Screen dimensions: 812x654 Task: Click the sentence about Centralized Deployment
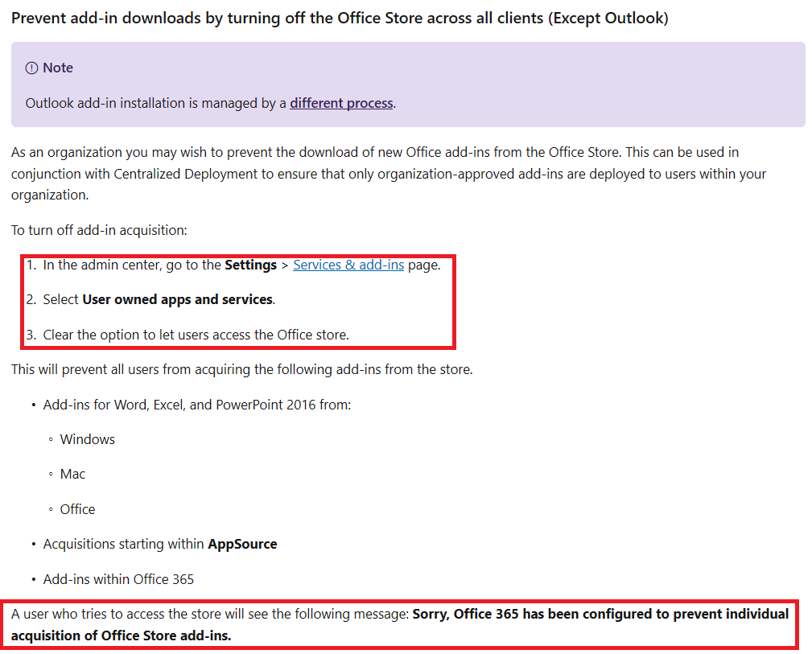point(386,173)
